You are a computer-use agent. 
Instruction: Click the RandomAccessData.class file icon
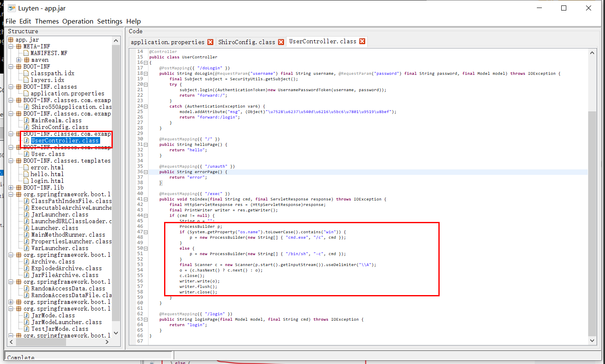pyautogui.click(x=27, y=288)
